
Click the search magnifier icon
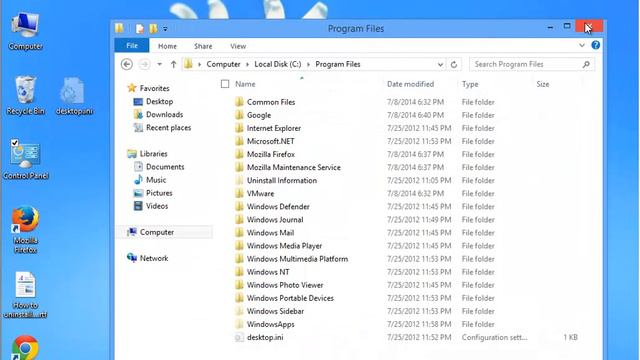pos(586,64)
